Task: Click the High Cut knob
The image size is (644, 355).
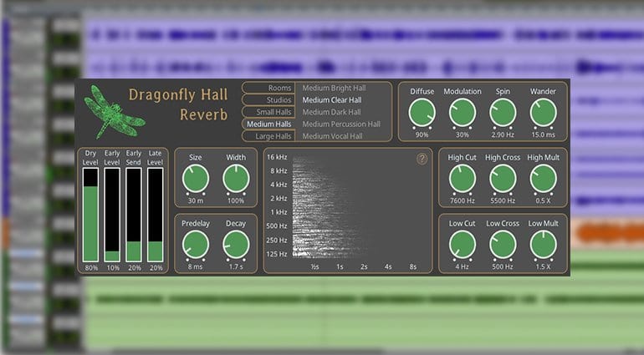Action: 462,179
